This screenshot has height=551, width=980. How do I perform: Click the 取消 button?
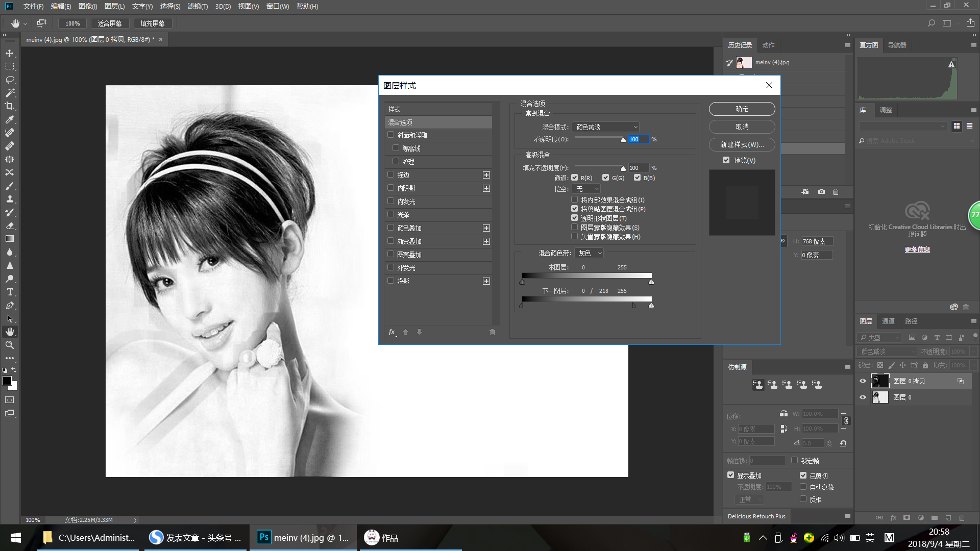742,127
